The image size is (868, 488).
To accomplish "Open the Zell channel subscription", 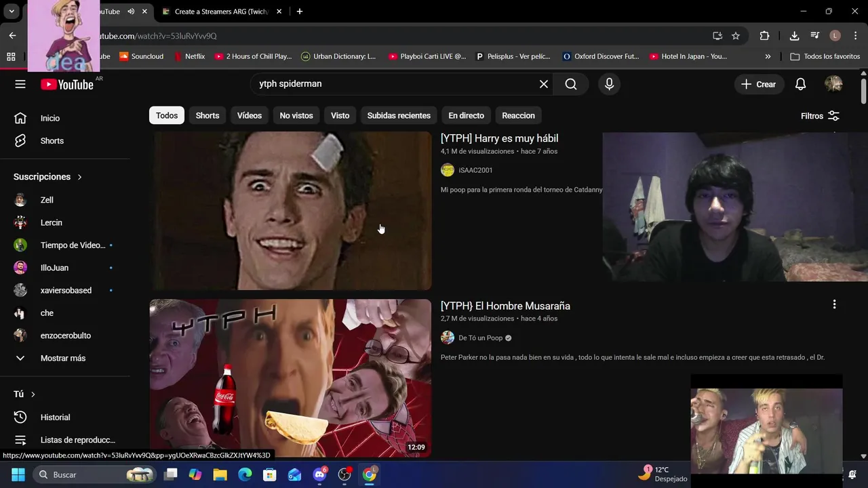I will (65, 200).
